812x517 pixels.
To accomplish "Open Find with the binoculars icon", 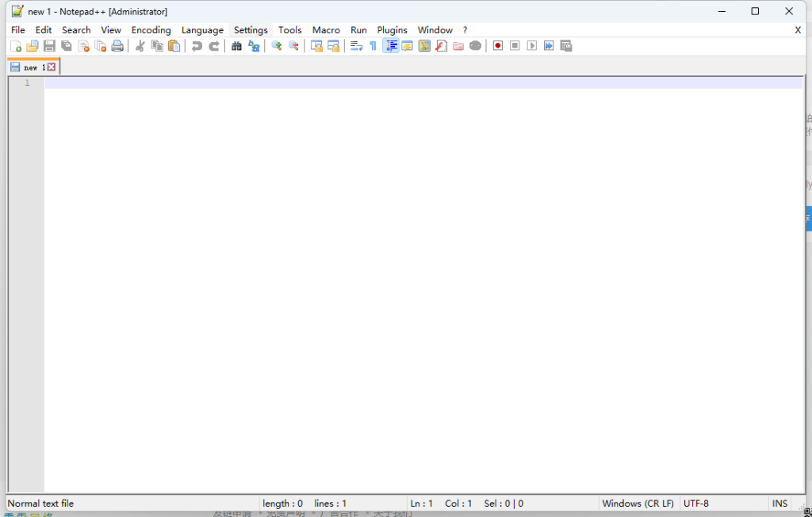I will [236, 46].
